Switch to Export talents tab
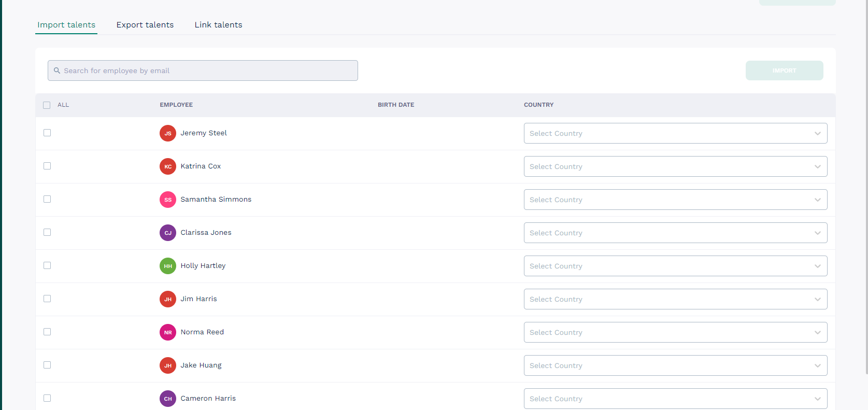 click(x=145, y=25)
